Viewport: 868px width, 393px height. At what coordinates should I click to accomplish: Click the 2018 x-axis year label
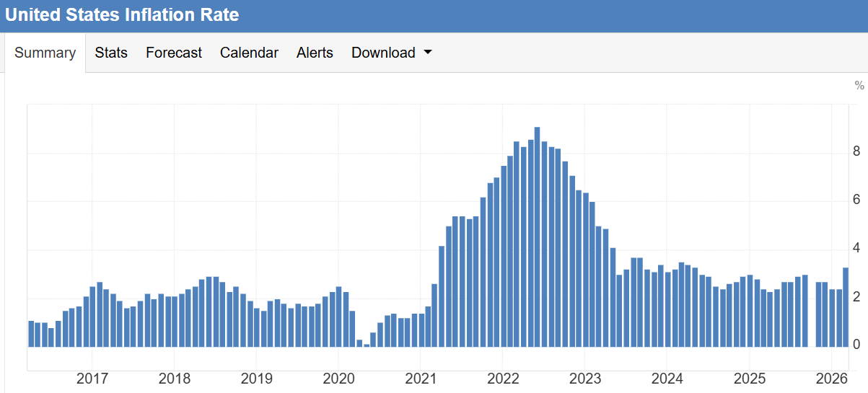174,379
